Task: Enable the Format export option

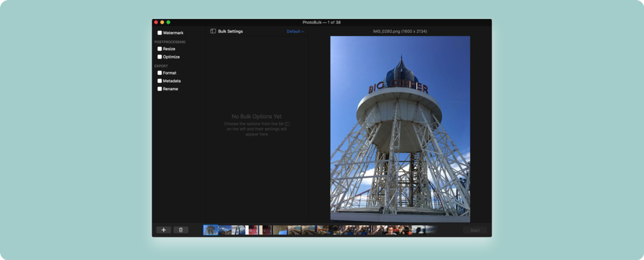Action: coord(159,73)
